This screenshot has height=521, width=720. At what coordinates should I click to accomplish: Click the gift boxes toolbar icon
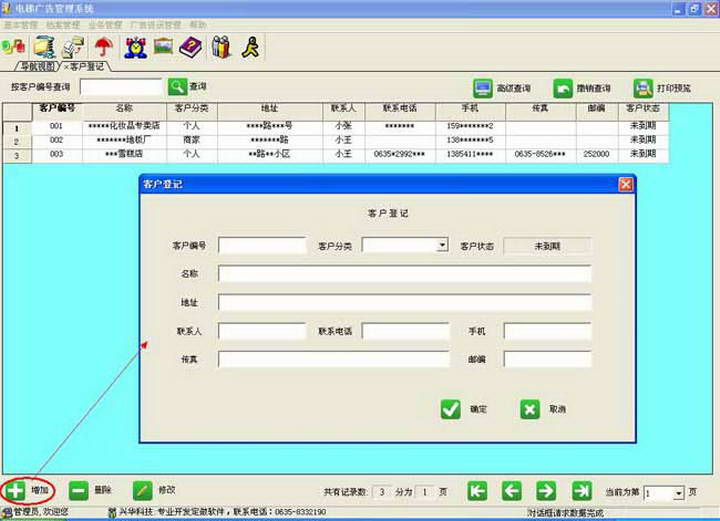[x=221, y=47]
